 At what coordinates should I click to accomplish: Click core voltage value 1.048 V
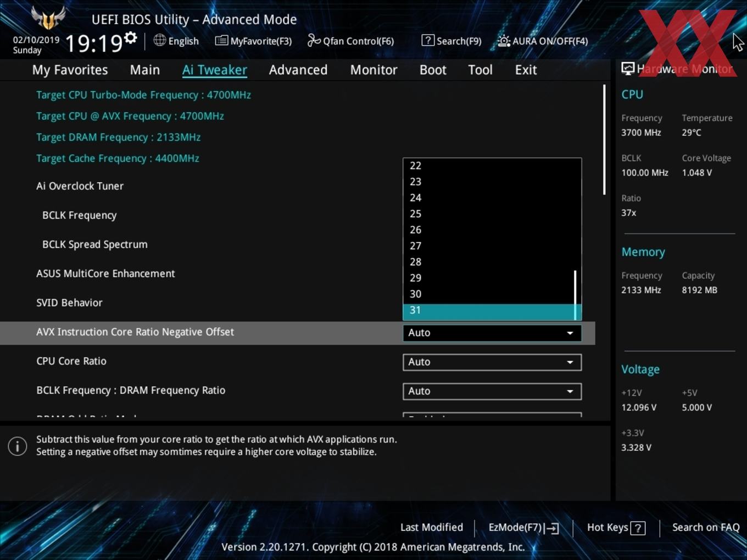point(697,172)
